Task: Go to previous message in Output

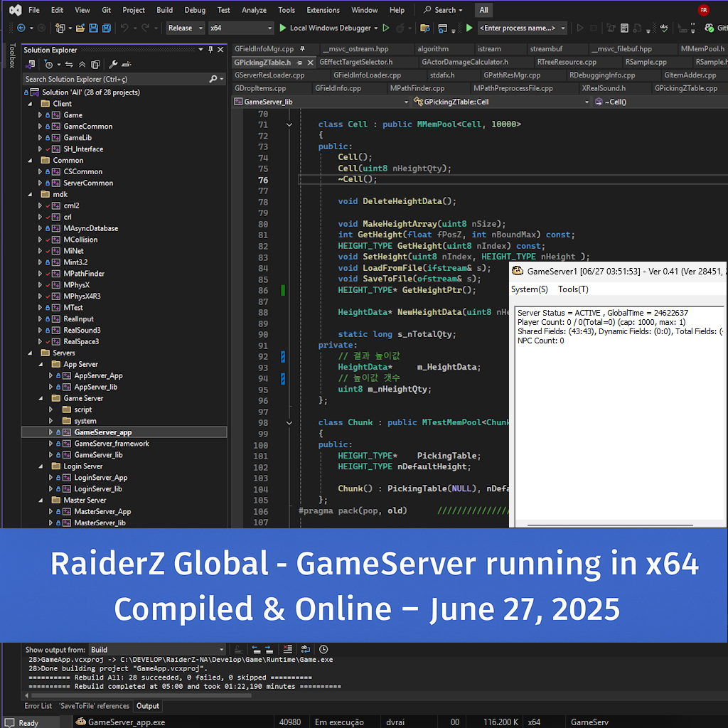Action: 256,650
